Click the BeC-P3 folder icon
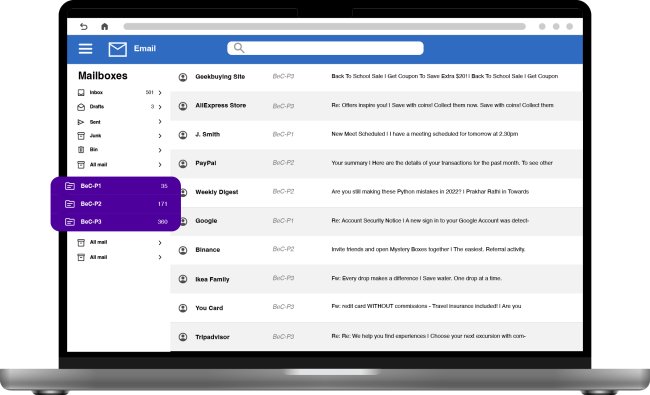The image size is (650, 395). click(x=70, y=222)
